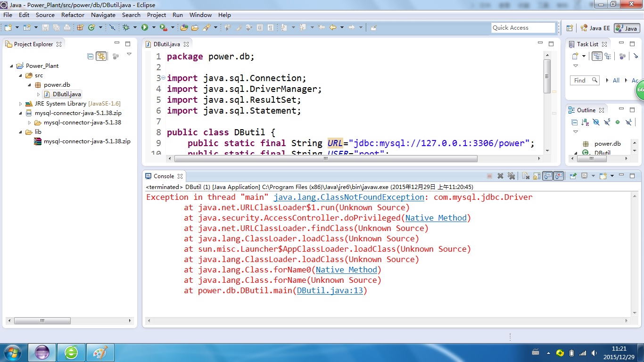Collapse All in Project Explorer
Image resolution: width=644 pixels, height=362 pixels.
pyautogui.click(x=91, y=56)
